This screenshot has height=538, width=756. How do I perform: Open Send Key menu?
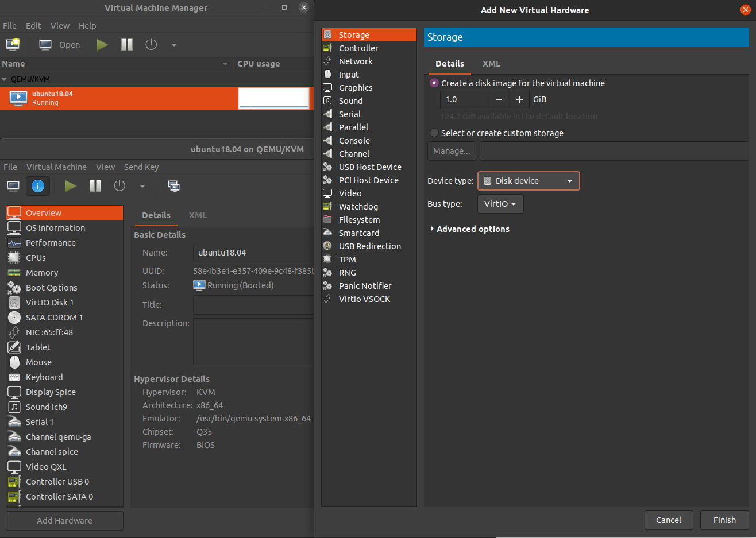tap(141, 167)
